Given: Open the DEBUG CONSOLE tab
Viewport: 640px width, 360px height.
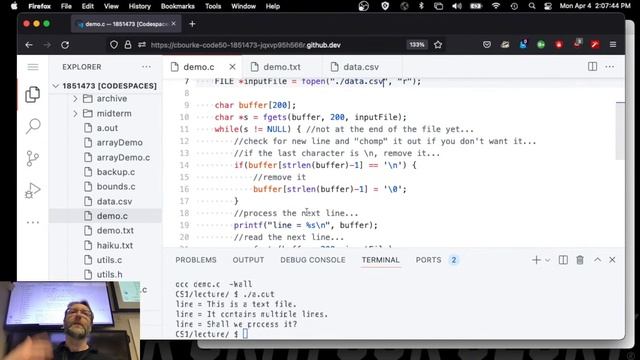Looking at the screenshot, I should click(x=313, y=260).
